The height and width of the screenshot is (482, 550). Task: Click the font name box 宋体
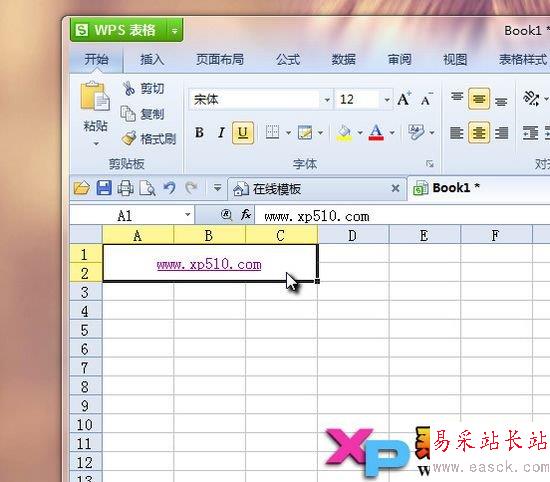[x=255, y=100]
